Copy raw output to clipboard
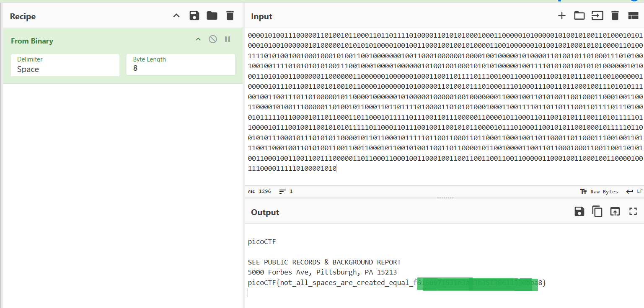Image resolution: width=644 pixels, height=308 pixels. tap(597, 212)
